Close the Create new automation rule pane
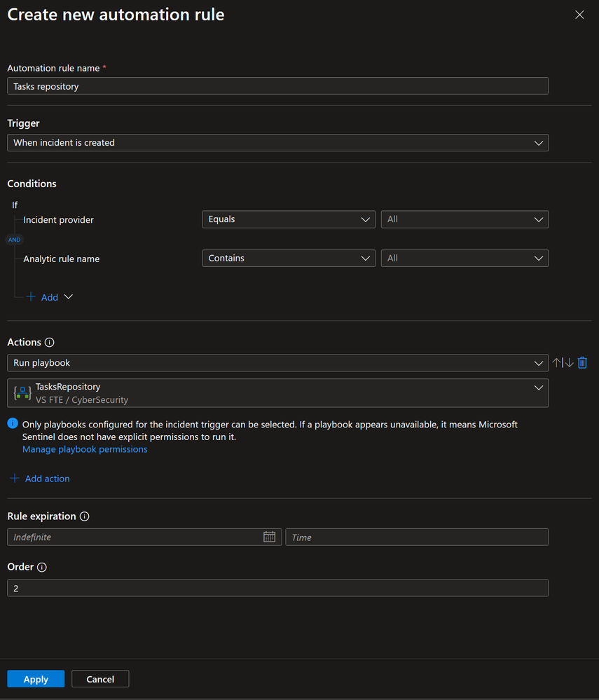The width and height of the screenshot is (599, 700). coord(579,15)
